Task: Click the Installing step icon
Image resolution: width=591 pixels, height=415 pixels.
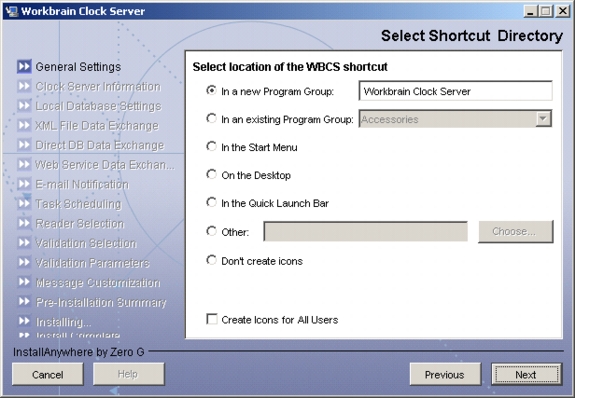Action: tap(24, 322)
